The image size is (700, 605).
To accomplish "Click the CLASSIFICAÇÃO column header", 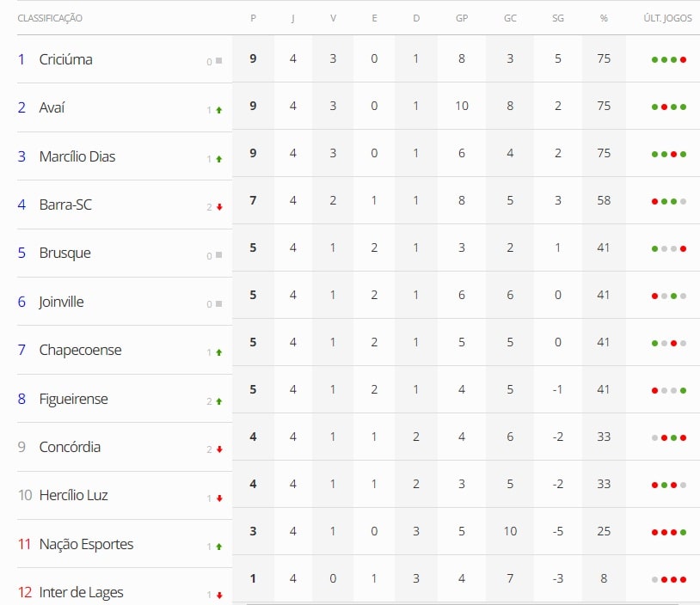I will tap(50, 18).
